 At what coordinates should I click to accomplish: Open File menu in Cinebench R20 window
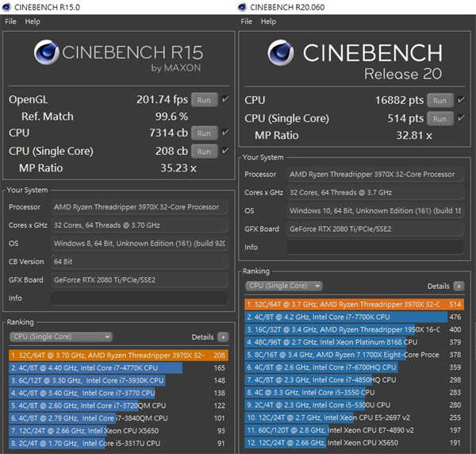click(246, 21)
